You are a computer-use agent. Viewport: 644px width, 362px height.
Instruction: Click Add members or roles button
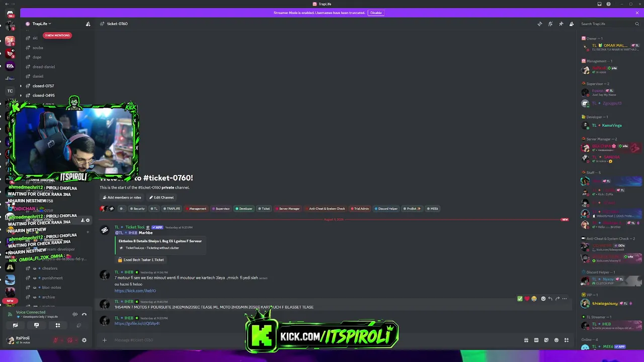pyautogui.click(x=122, y=198)
